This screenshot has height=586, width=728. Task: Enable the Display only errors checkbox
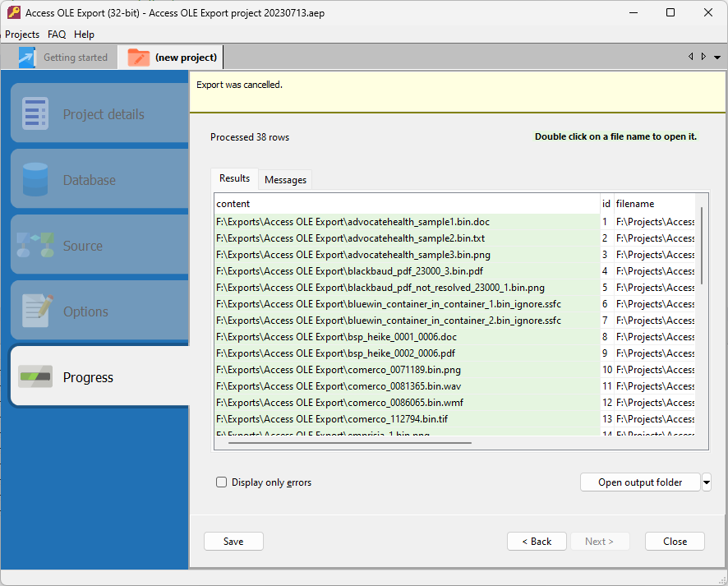(221, 482)
